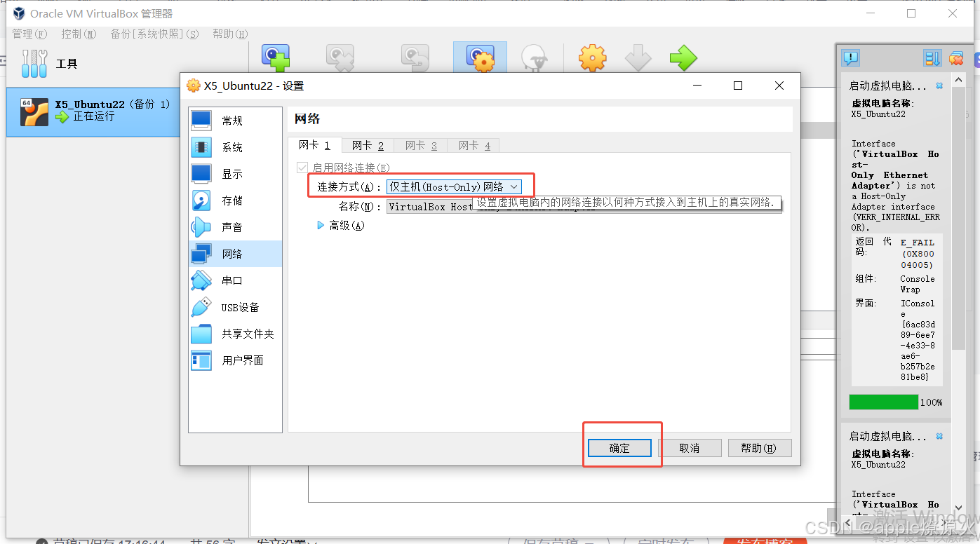Viewport: 980px width, 544px height.
Task: Click the 网络 page header title
Action: [x=307, y=119]
